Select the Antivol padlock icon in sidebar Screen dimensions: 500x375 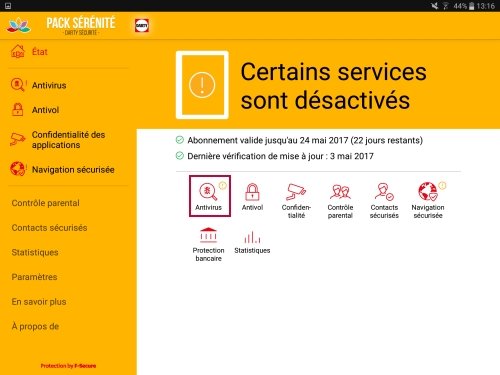[17, 110]
